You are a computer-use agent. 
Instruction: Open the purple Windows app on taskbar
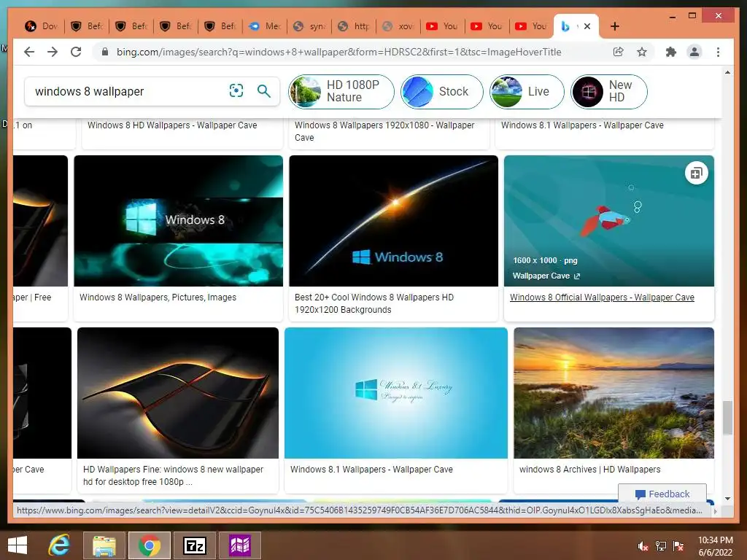[239, 545]
